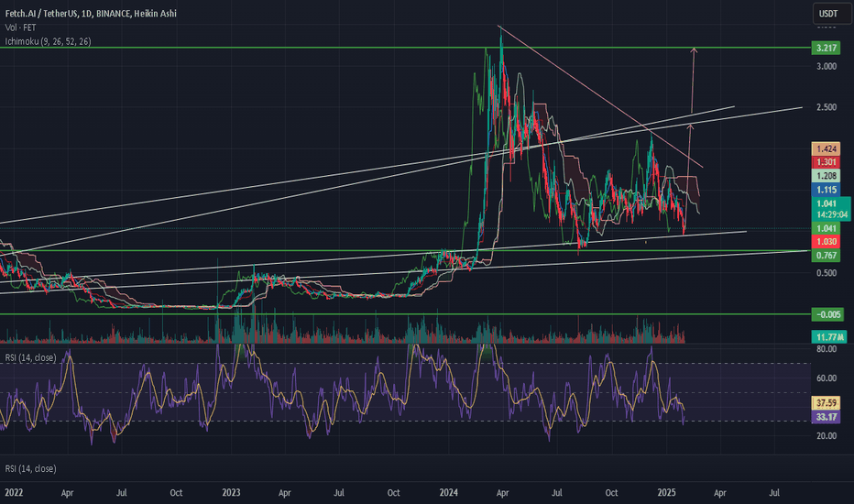Select the 1.115 blue price tag

pyautogui.click(x=827, y=190)
